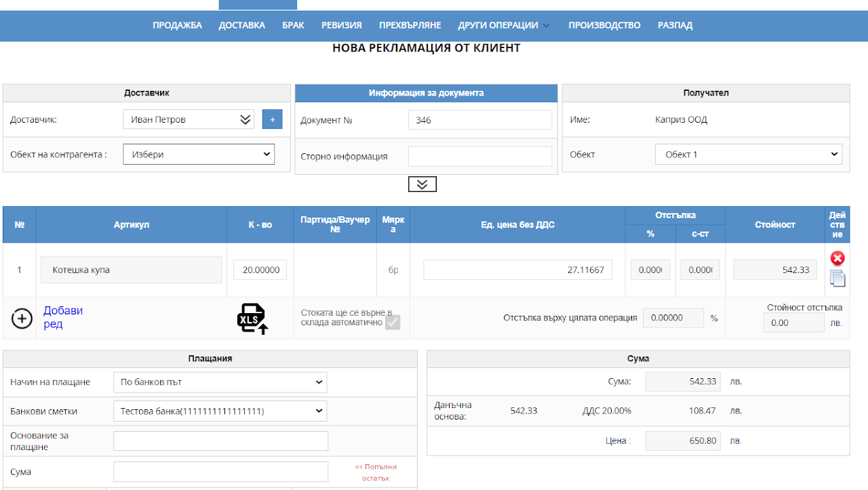The height and width of the screenshot is (490, 868).
Task: Open Банкови сметки dropdown
Action: (220, 411)
